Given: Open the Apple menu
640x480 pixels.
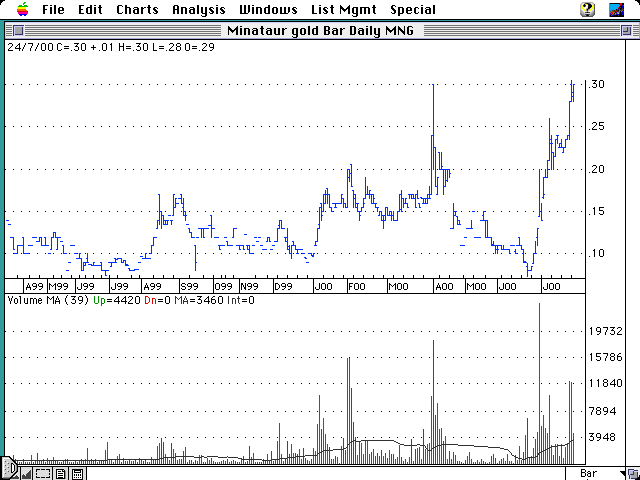Looking at the screenshot, I should click(x=23, y=9).
